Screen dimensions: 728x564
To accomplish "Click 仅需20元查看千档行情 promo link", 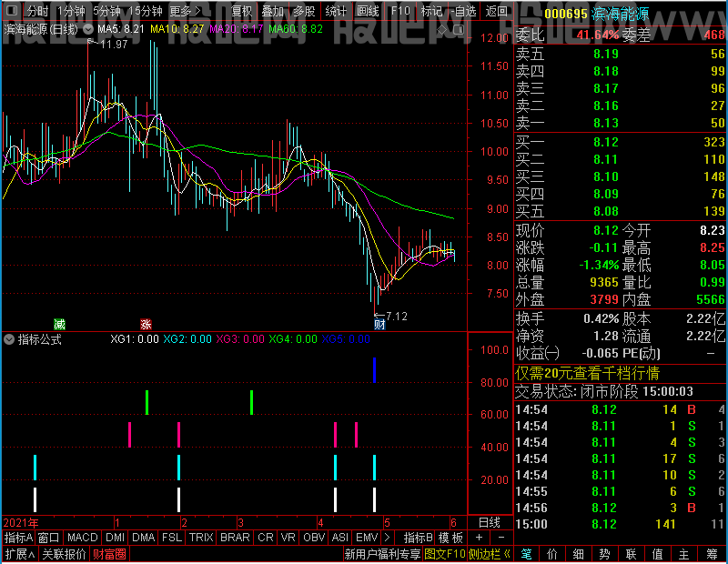I will pyautogui.click(x=587, y=373).
